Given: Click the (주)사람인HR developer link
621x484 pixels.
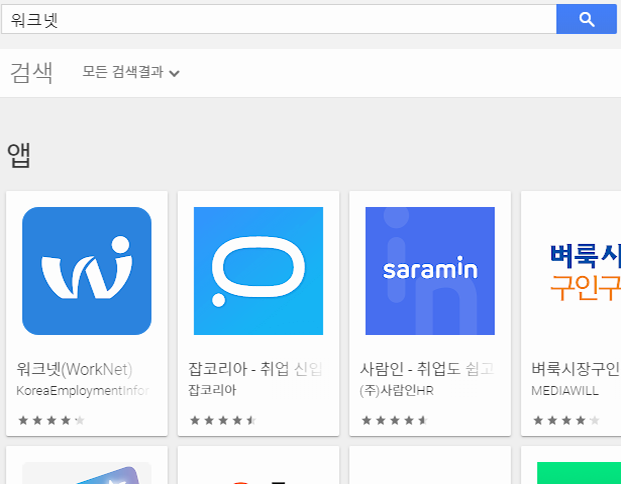Looking at the screenshot, I should (x=396, y=391).
